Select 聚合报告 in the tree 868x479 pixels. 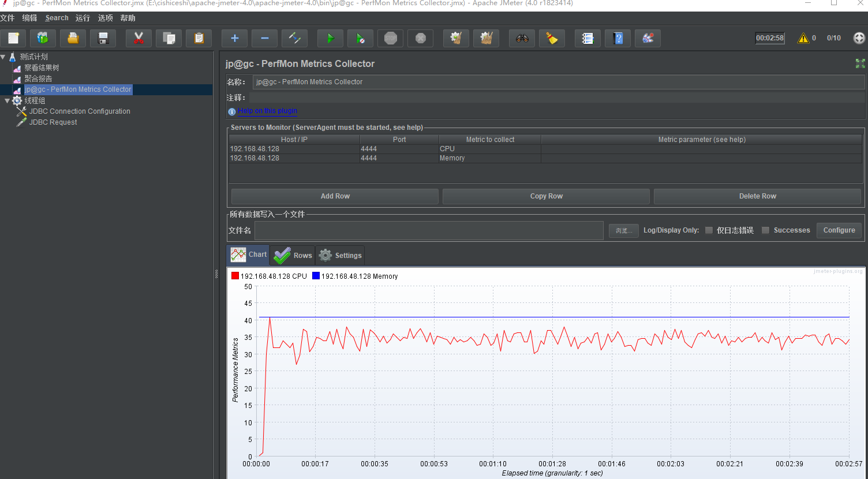(x=38, y=78)
